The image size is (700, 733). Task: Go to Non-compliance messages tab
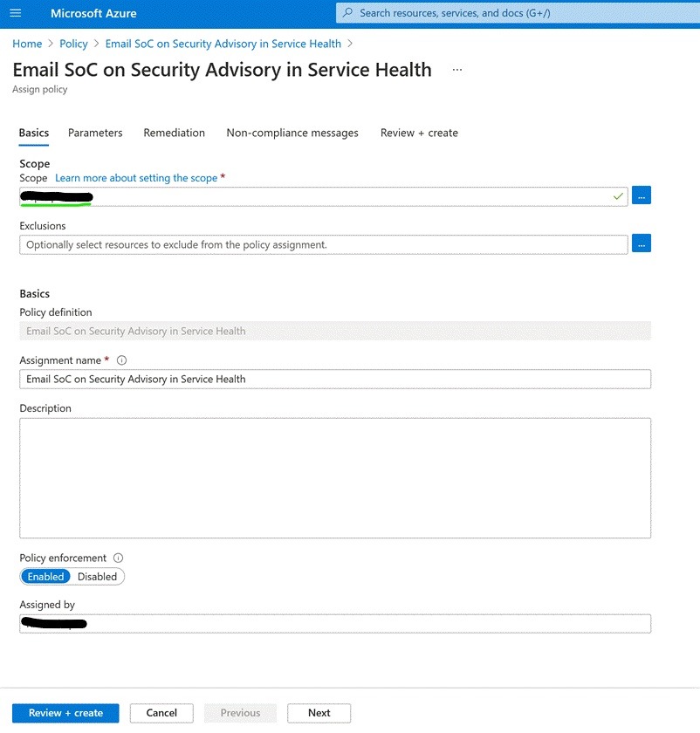tap(292, 133)
